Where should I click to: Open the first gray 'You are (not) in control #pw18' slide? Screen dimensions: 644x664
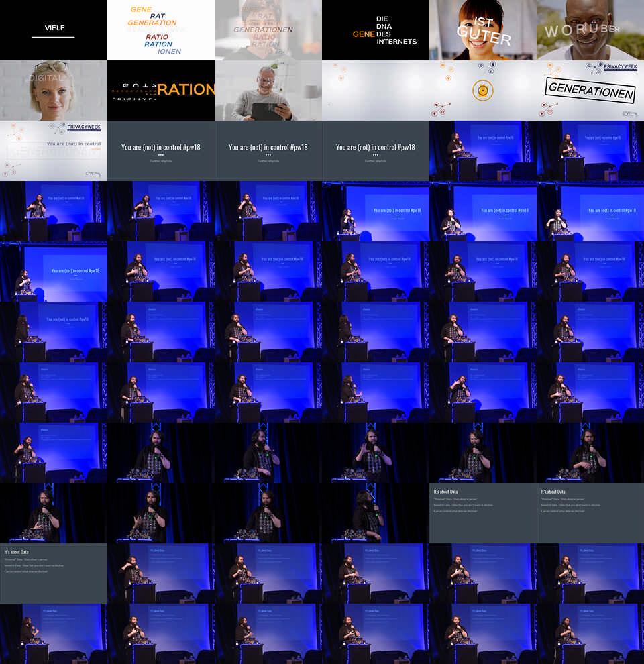coord(161,151)
